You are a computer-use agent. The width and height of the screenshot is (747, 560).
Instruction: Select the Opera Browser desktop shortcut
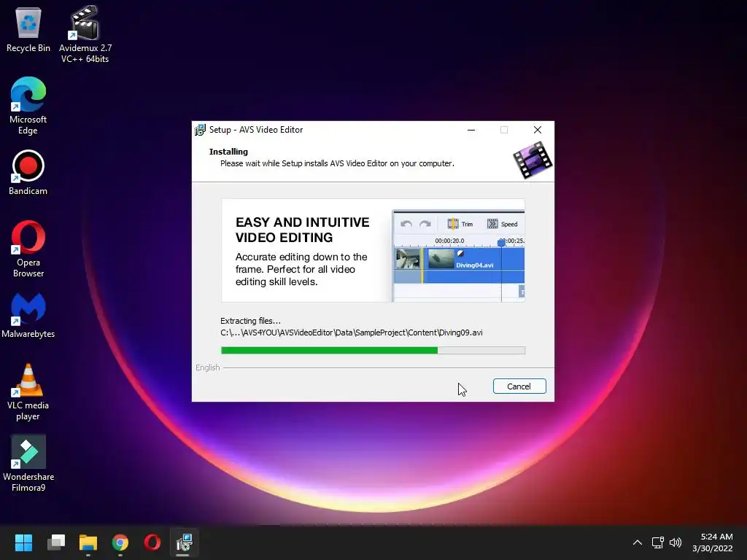pyautogui.click(x=28, y=249)
